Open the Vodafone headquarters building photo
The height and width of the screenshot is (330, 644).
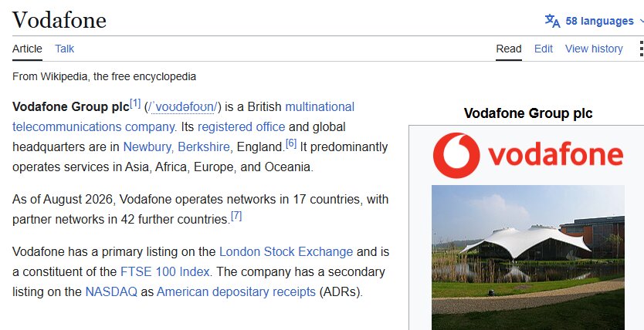[527, 258]
